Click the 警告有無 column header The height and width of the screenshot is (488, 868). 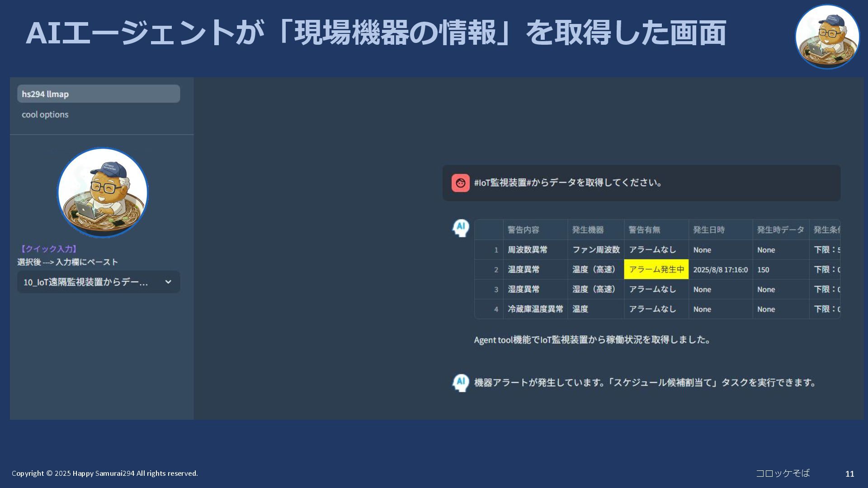point(644,230)
